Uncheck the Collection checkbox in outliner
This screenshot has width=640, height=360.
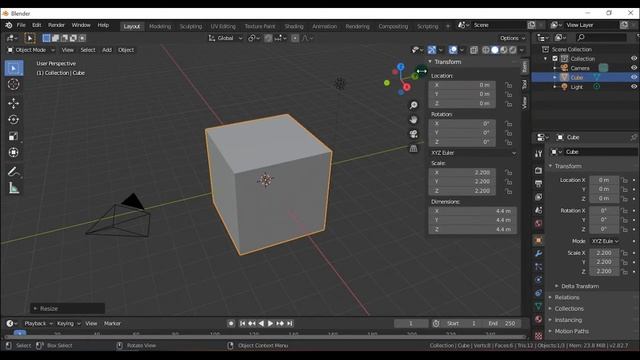[555, 58]
